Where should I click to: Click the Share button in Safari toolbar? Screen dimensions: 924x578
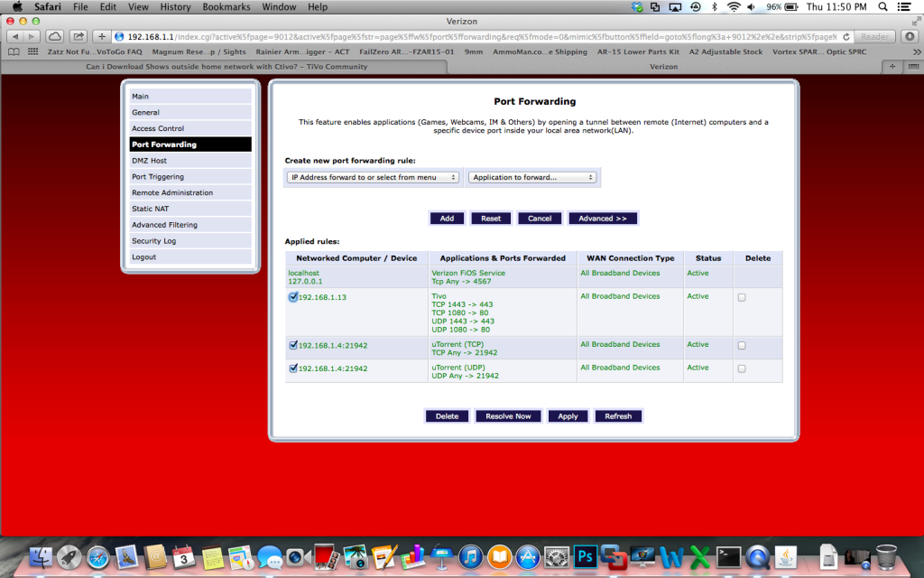click(x=78, y=36)
